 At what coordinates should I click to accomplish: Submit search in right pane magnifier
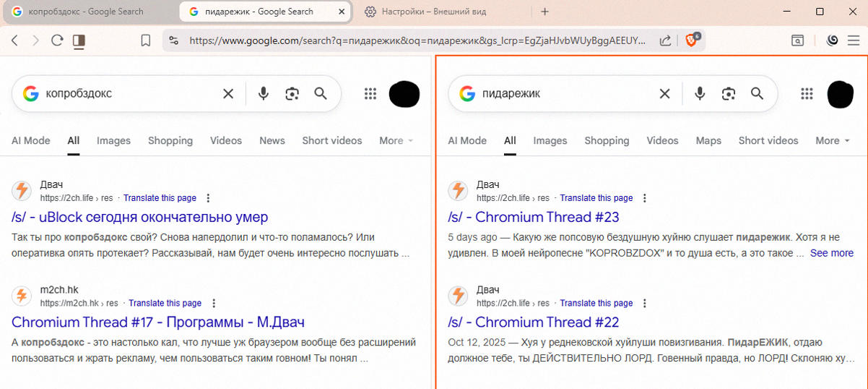click(x=757, y=93)
